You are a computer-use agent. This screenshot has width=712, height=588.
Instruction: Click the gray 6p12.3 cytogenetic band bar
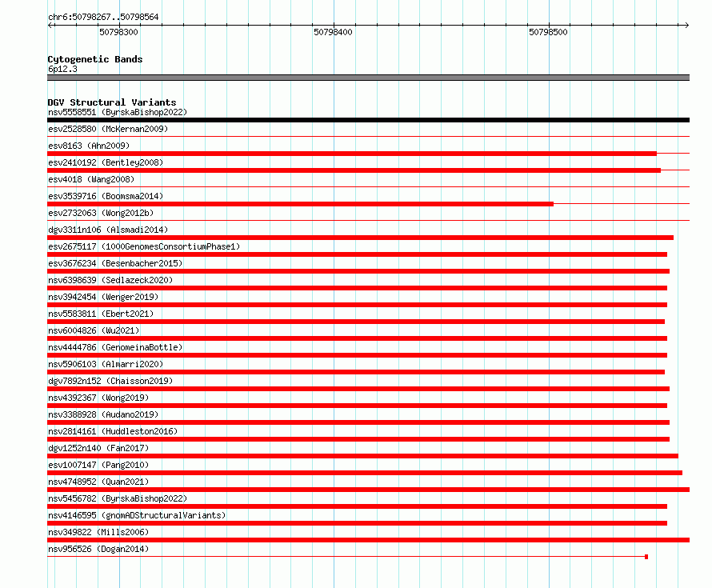tap(368, 78)
